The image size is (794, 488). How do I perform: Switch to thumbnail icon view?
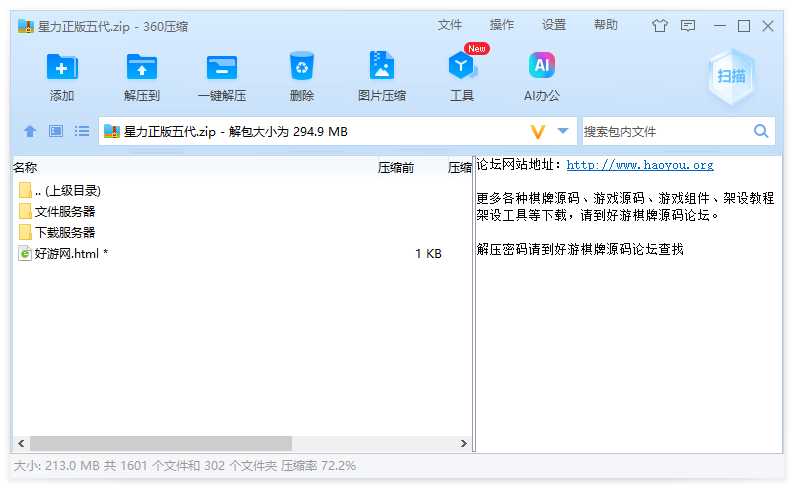point(56,131)
